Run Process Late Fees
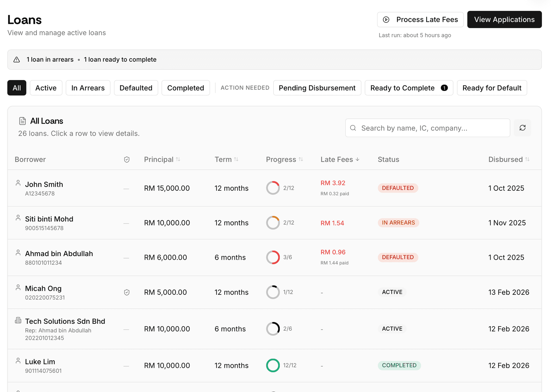This screenshot has height=392, width=551. tap(420, 19)
